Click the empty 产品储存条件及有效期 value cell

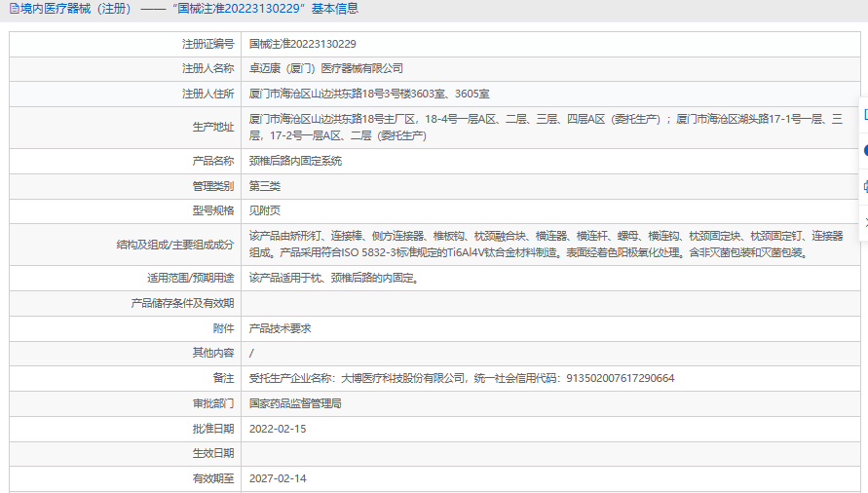click(550, 304)
